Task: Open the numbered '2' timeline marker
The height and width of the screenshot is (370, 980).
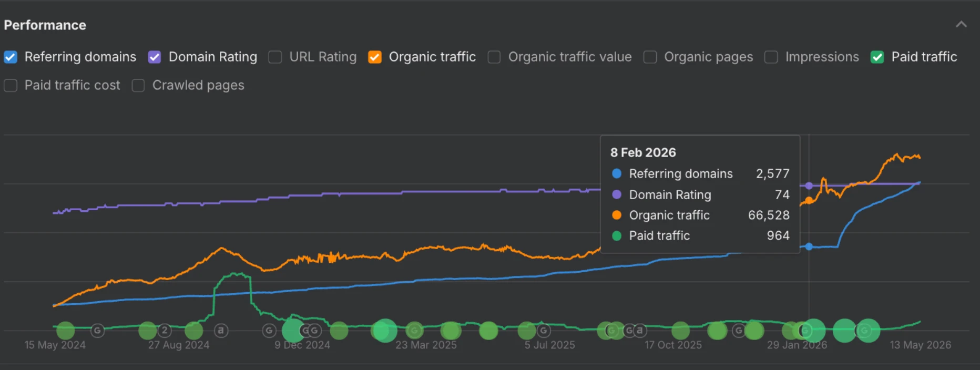Action: point(165,330)
